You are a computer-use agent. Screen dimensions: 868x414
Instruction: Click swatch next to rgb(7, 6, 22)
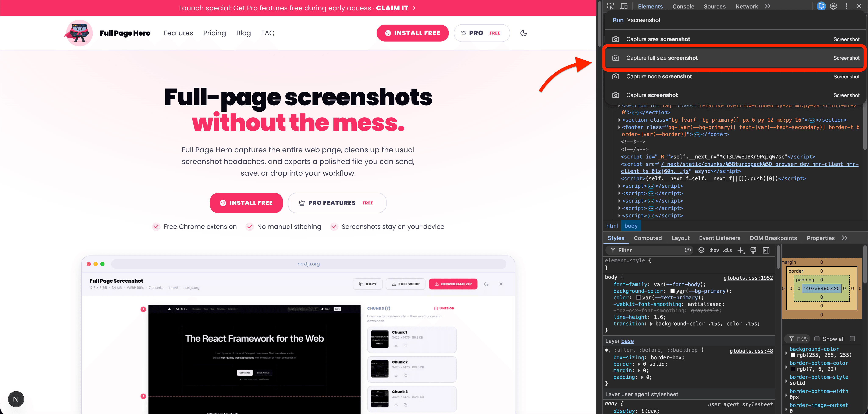tap(793, 369)
